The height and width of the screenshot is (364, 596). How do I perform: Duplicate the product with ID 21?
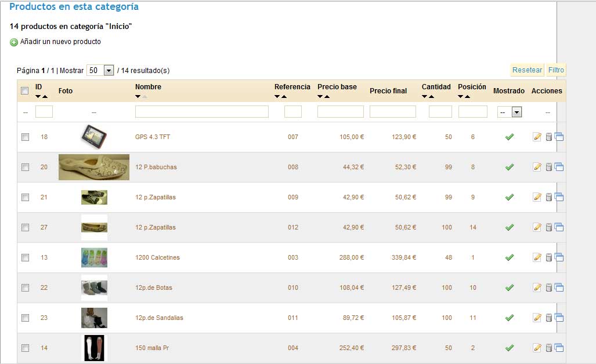559,196
